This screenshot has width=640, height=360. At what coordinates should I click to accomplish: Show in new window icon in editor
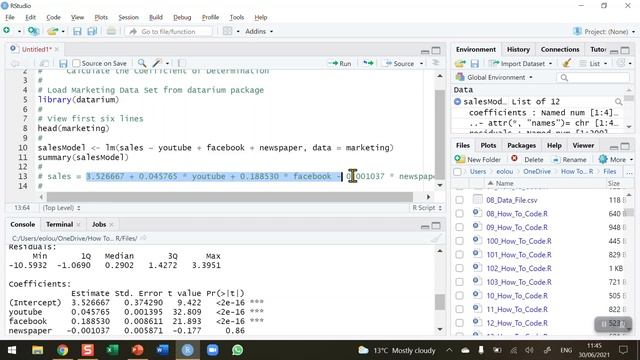[44, 64]
